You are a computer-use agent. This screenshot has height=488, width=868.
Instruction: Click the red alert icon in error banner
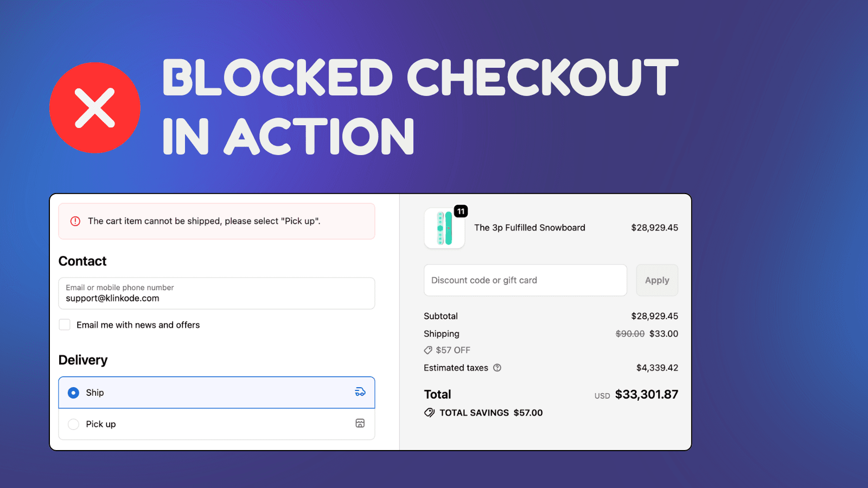tap(75, 221)
